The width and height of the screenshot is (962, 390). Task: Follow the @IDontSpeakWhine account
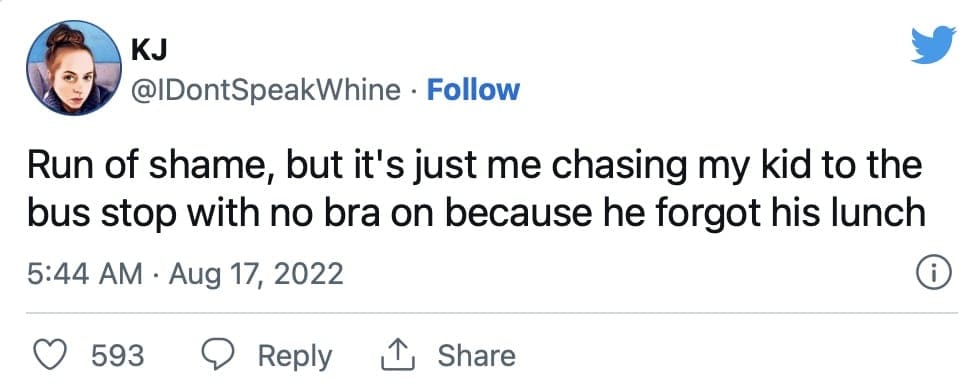(x=473, y=90)
